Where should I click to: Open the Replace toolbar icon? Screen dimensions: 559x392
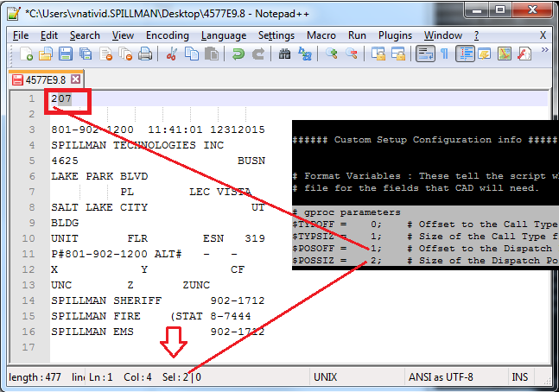tap(305, 54)
